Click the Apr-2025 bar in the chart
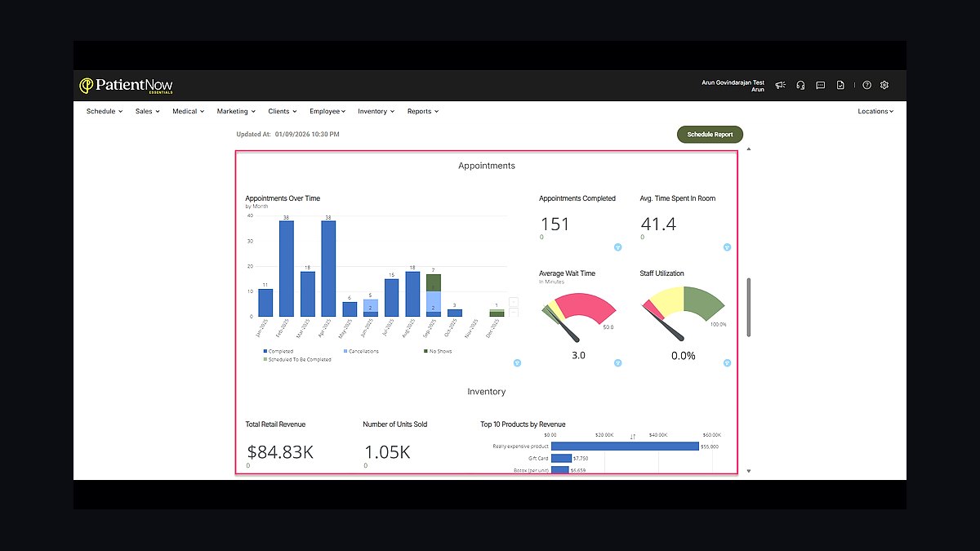This screenshot has height=551, width=980. 329,269
